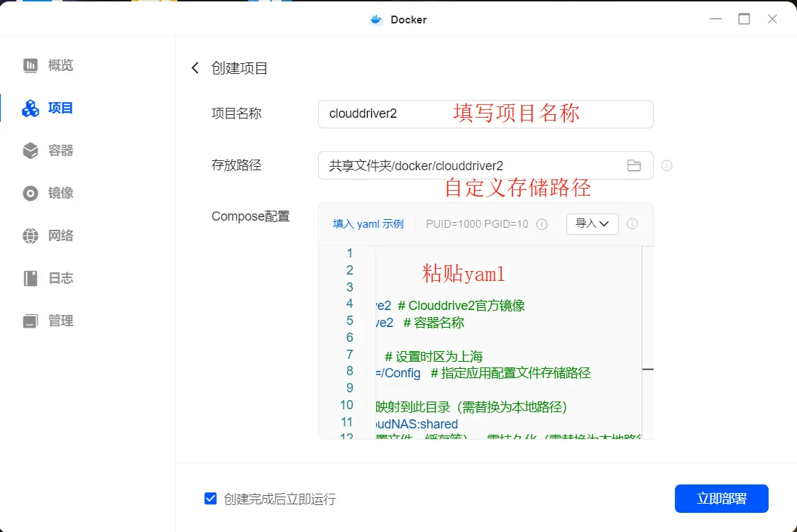
Task: Click the 创建项目 page title
Action: (239, 68)
